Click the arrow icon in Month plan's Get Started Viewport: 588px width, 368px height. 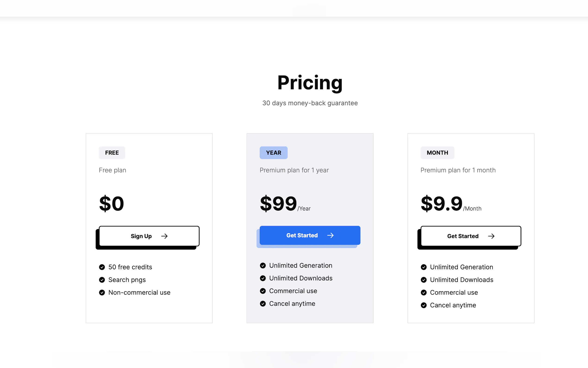[491, 236]
